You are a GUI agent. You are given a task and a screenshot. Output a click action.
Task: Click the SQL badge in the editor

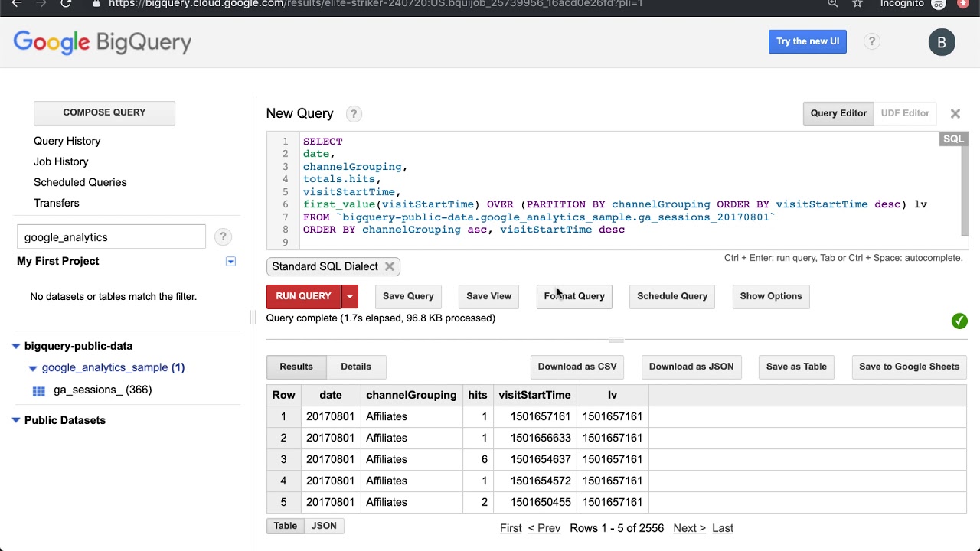pyautogui.click(x=953, y=139)
